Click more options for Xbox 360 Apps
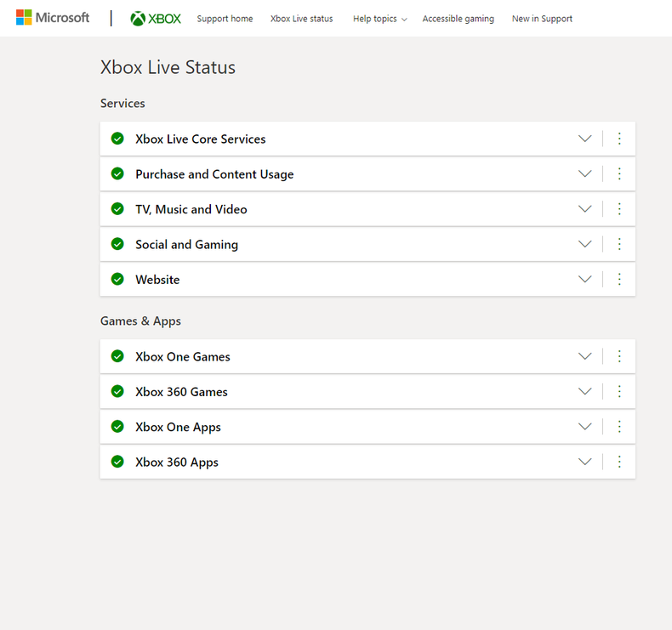Image resolution: width=672 pixels, height=630 pixels. (x=619, y=462)
